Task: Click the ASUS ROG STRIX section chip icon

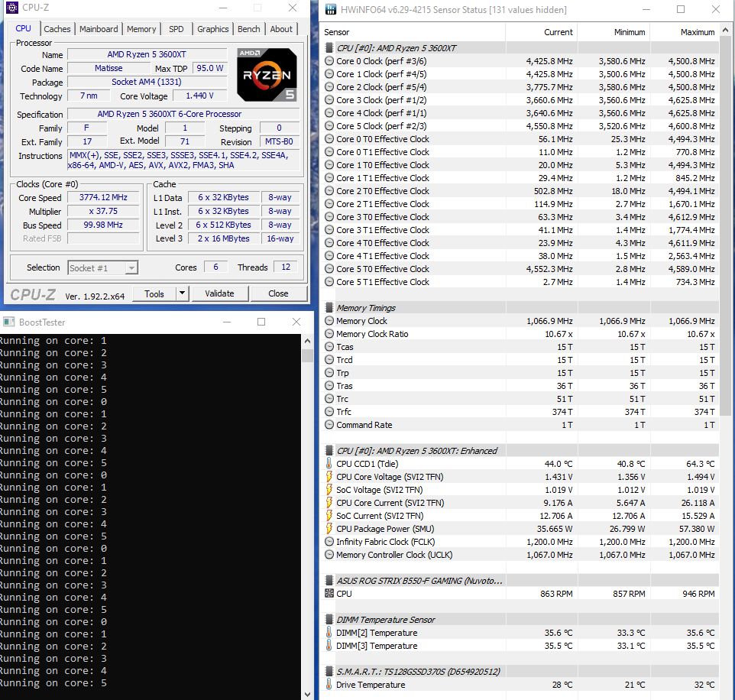Action: coord(329,581)
